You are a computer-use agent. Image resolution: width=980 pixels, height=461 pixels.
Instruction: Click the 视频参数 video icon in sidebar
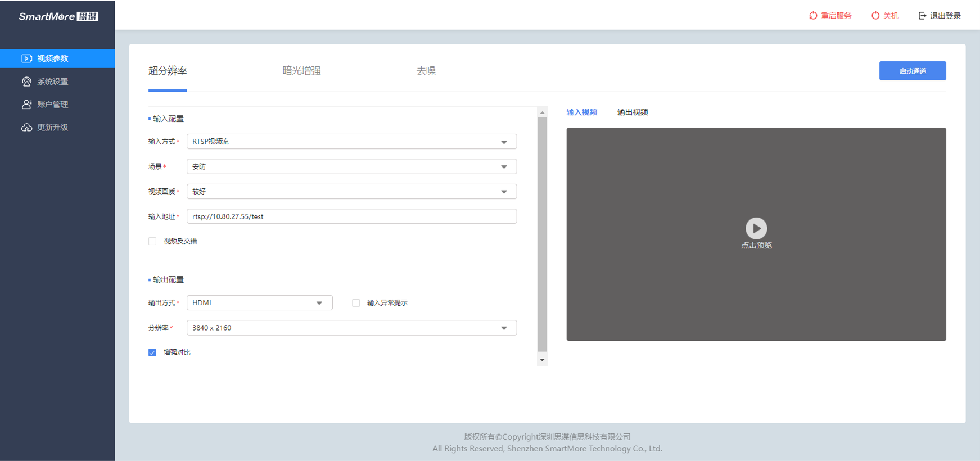point(26,58)
